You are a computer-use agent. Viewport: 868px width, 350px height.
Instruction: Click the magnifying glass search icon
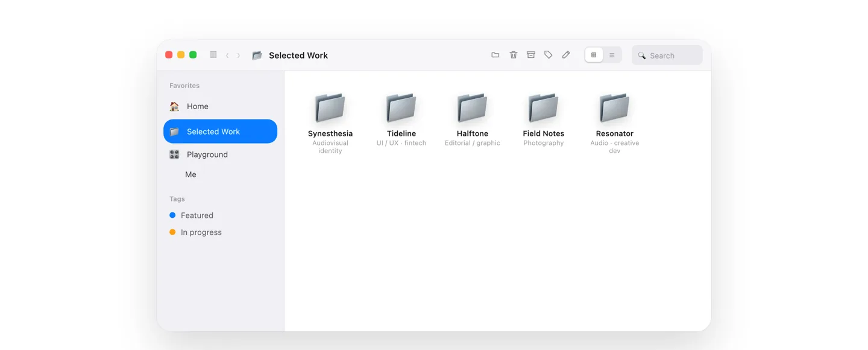[x=642, y=56]
